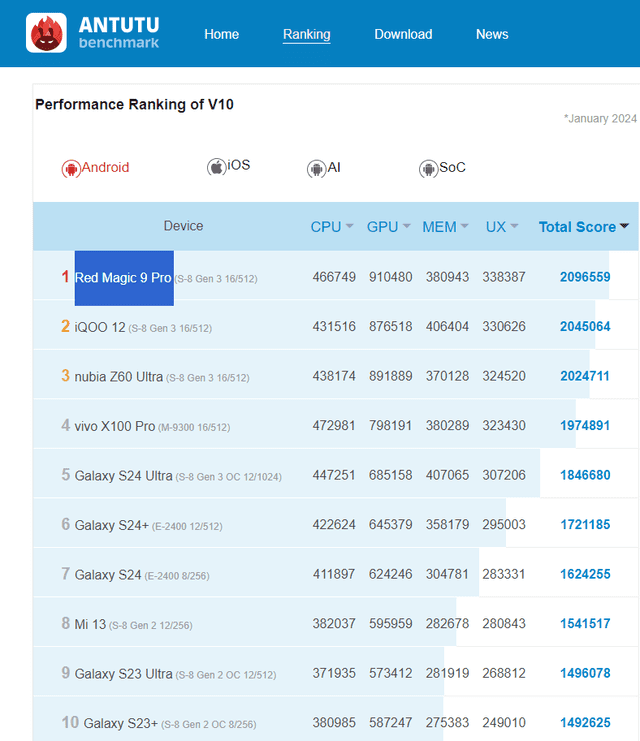Click Galaxy S24 Ultra MEM score 407065
This screenshot has height=741, width=640.
[447, 475]
